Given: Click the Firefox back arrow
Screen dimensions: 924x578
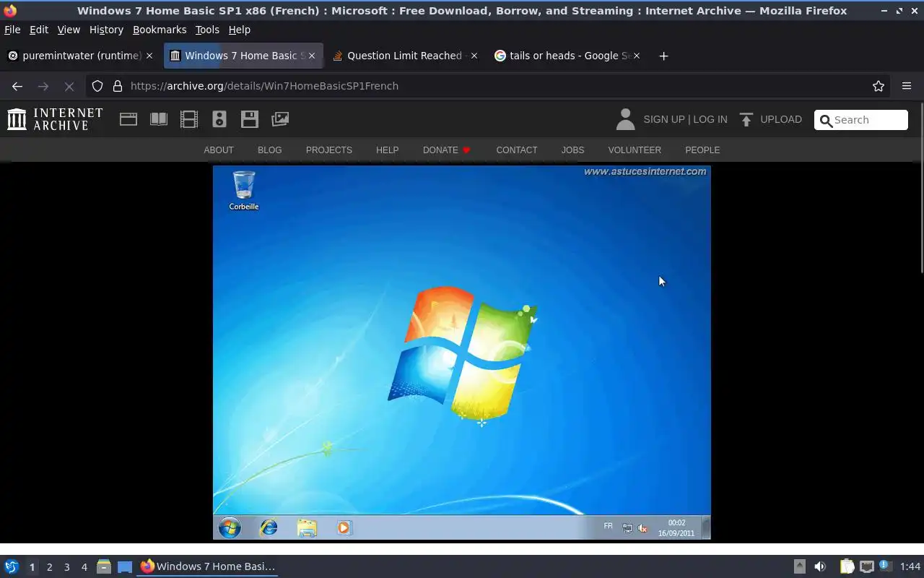Looking at the screenshot, I should click(17, 86).
